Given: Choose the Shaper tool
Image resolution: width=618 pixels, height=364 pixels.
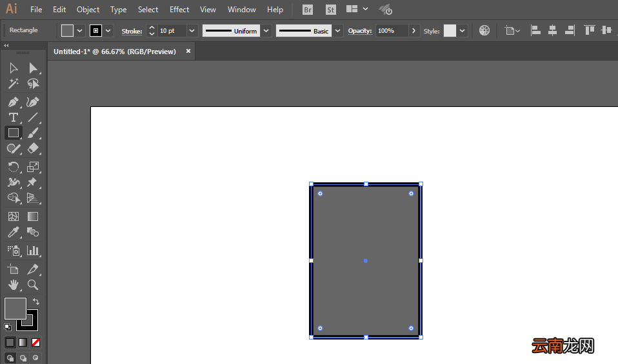Looking at the screenshot, I should point(14,148).
